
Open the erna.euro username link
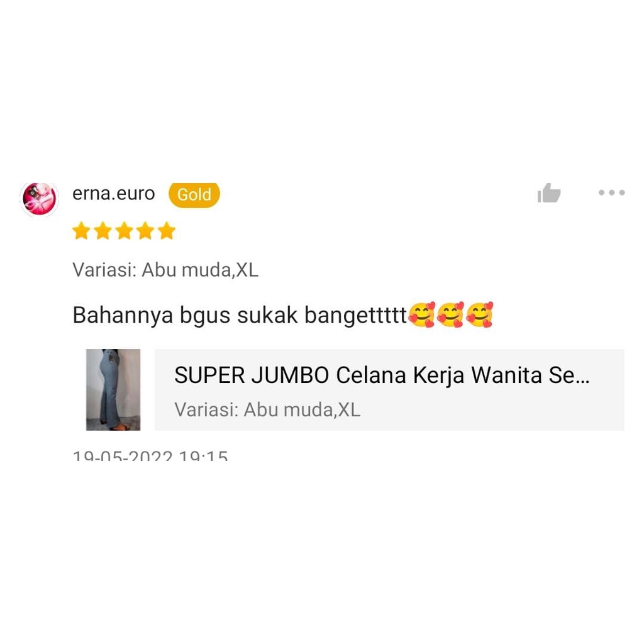click(114, 194)
